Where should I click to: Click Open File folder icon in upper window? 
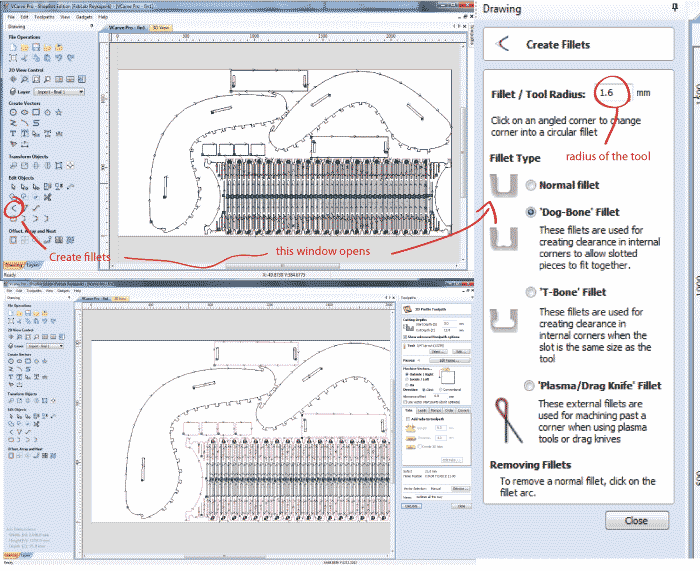tap(25, 47)
